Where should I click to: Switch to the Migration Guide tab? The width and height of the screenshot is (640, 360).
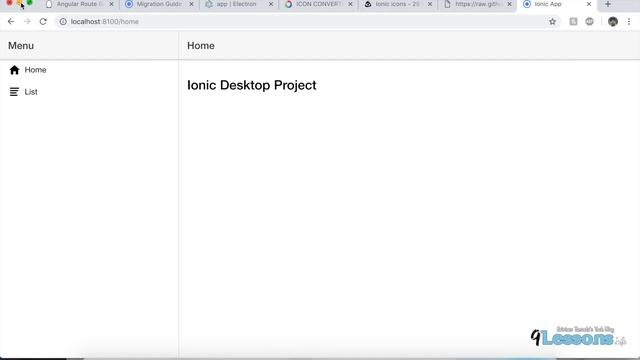pyautogui.click(x=159, y=4)
